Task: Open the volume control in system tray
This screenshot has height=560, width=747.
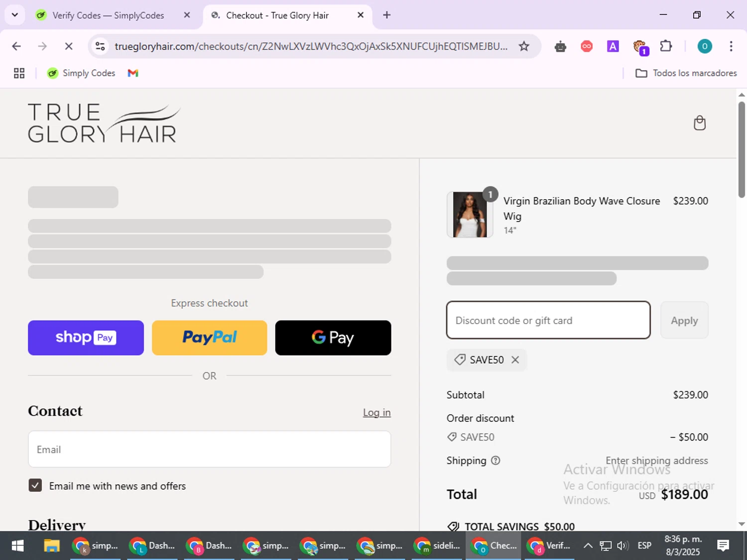Action: [622, 546]
